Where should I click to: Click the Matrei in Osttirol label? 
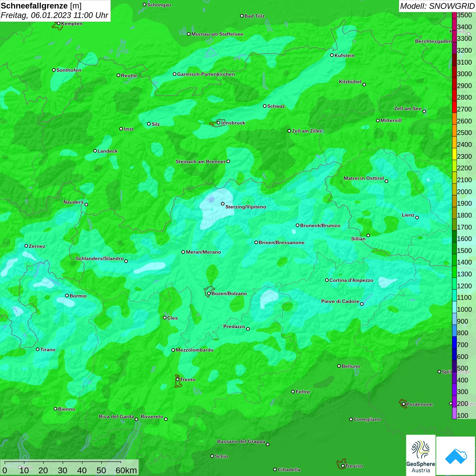pyautogui.click(x=364, y=178)
